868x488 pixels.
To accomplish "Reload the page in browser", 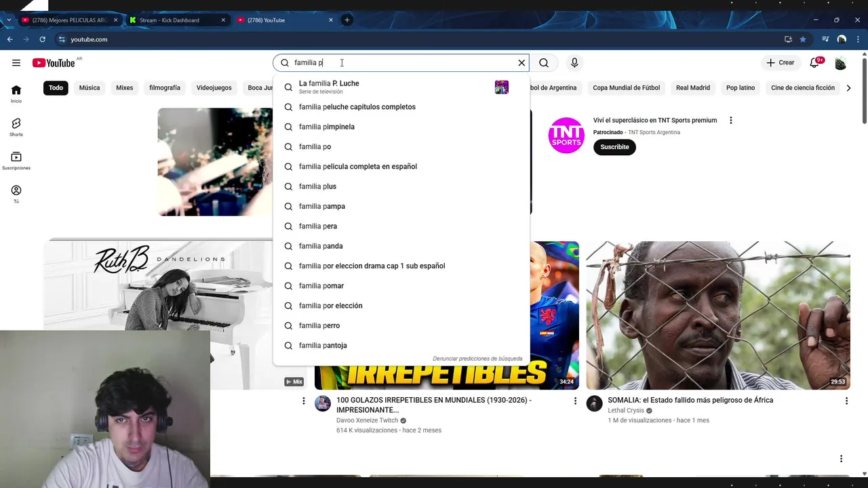I will click(x=42, y=39).
